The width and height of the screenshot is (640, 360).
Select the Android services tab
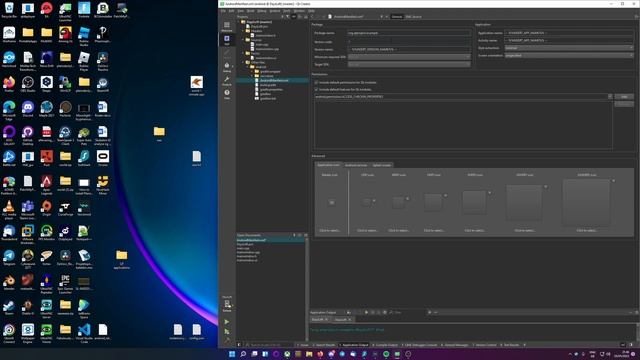point(356,165)
